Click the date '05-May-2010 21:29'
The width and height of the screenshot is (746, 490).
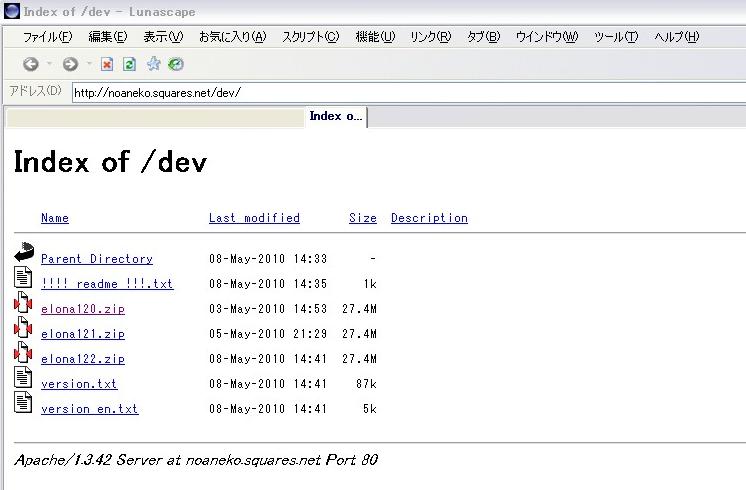point(268,334)
